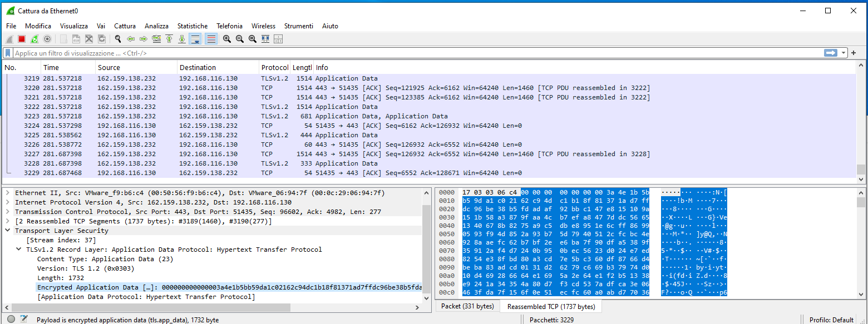Screen dimensions: 868x324
Task: Toggle packet list colorization
Action: [x=210, y=39]
